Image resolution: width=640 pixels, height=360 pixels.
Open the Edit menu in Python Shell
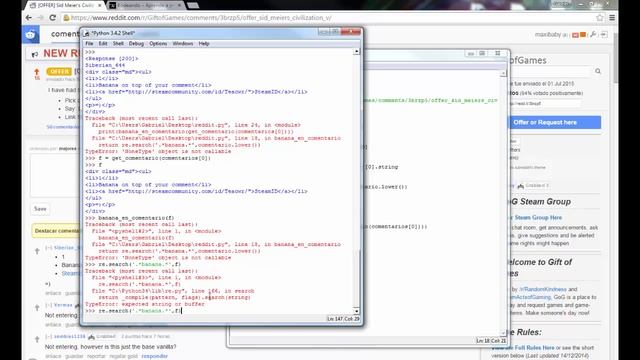[x=103, y=44]
